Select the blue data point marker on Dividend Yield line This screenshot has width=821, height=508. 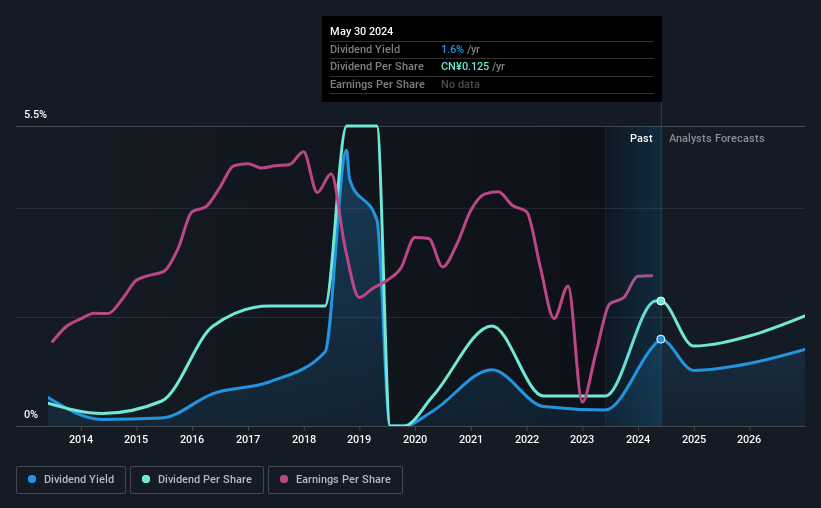pyautogui.click(x=661, y=339)
